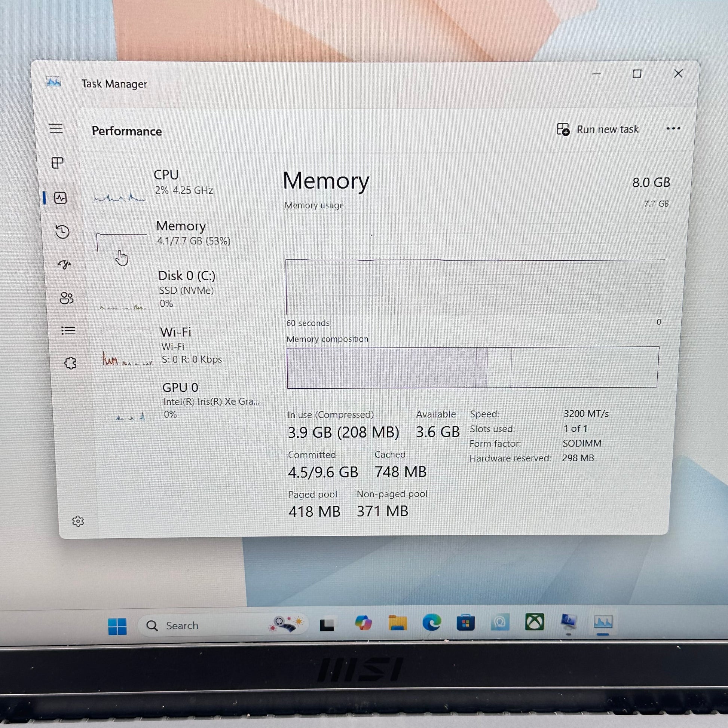
Task: Open the Details list sidebar icon
Action: (x=68, y=330)
